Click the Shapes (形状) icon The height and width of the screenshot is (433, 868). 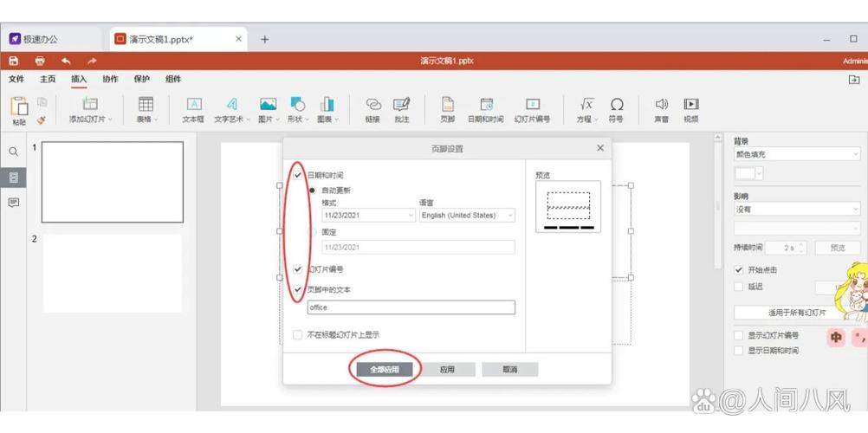[x=298, y=104]
